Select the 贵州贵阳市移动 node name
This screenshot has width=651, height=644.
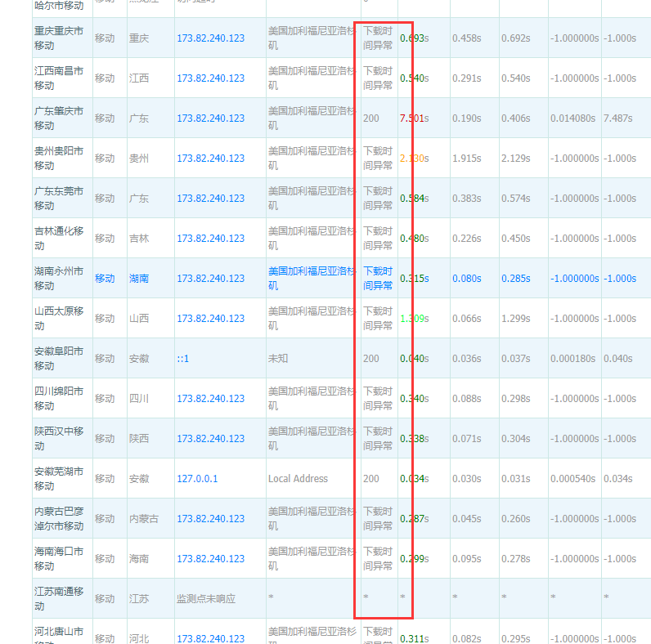point(59,159)
